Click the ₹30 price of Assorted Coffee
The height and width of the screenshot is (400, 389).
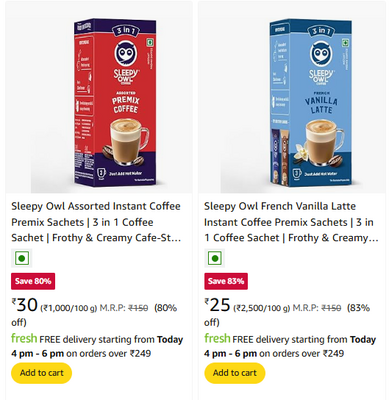point(24,305)
